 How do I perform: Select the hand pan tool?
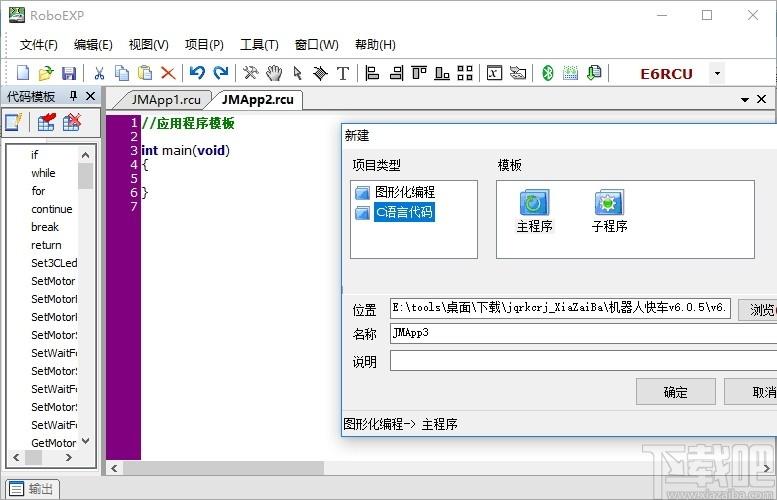(x=274, y=73)
